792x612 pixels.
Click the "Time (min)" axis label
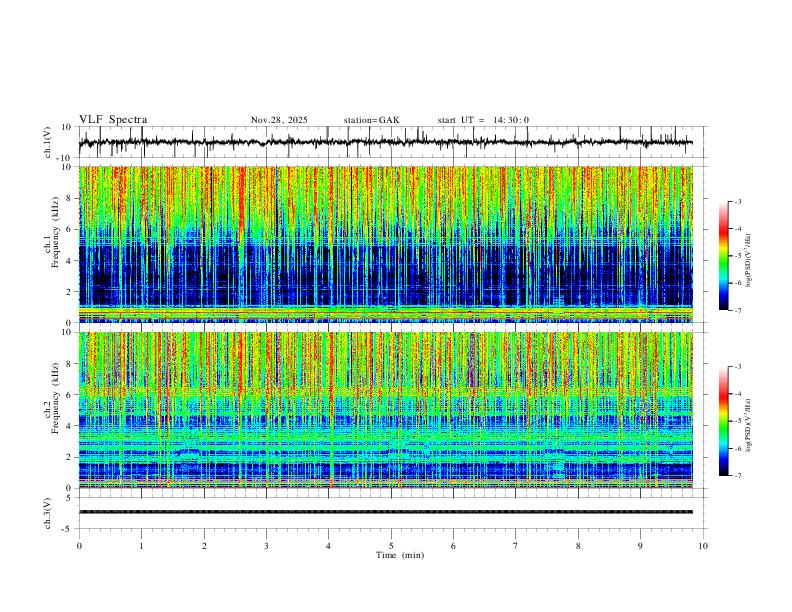coord(400,555)
